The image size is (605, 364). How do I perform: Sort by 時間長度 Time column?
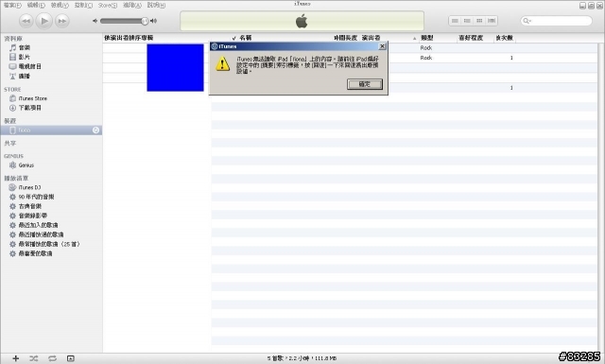tap(345, 38)
